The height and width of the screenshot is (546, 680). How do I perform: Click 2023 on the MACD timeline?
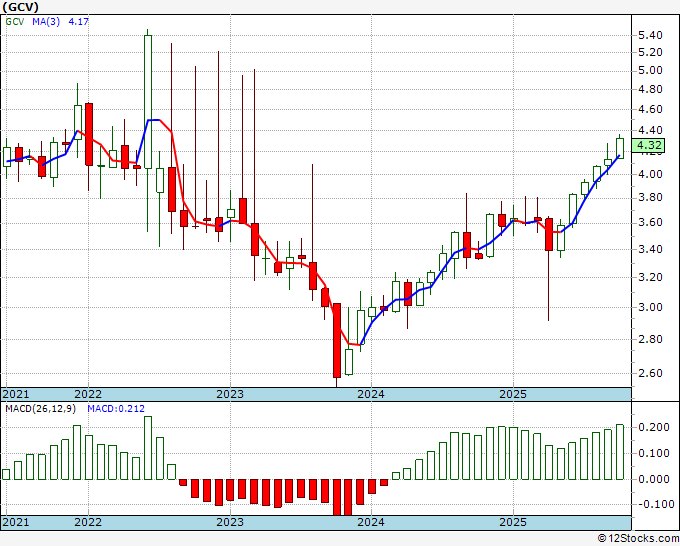click(230, 522)
